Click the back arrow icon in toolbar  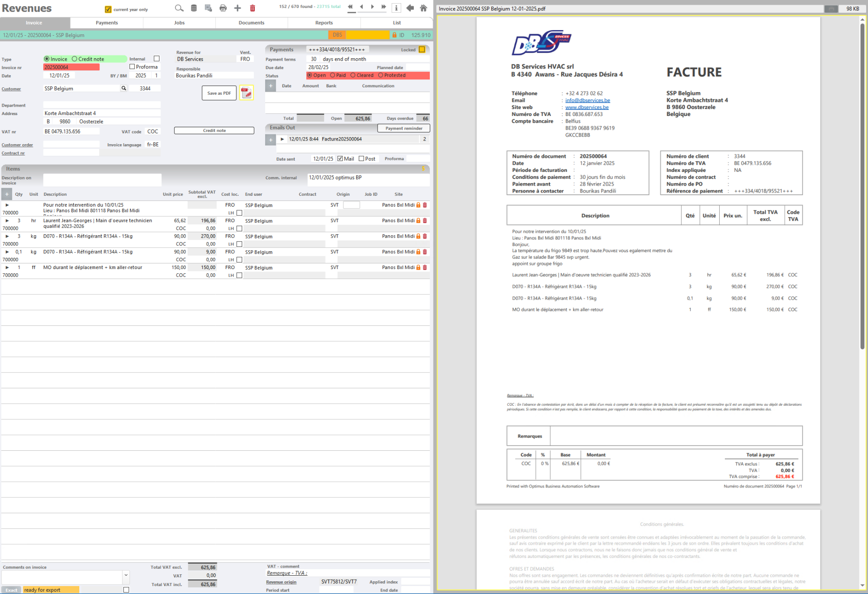pos(410,8)
